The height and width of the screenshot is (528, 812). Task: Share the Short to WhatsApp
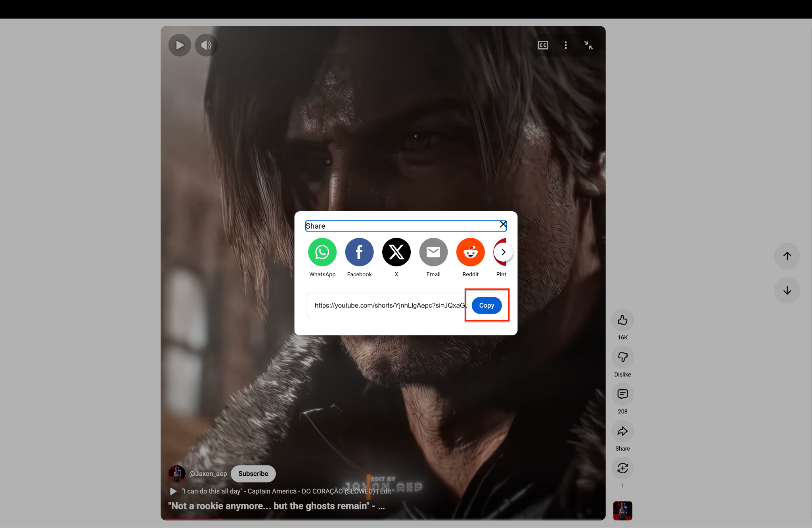tap(322, 252)
